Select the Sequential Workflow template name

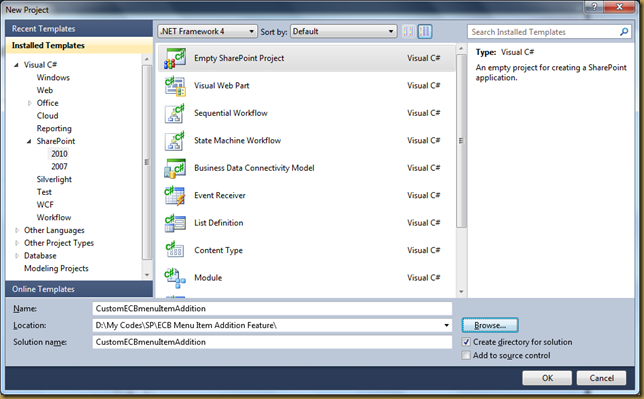231,113
